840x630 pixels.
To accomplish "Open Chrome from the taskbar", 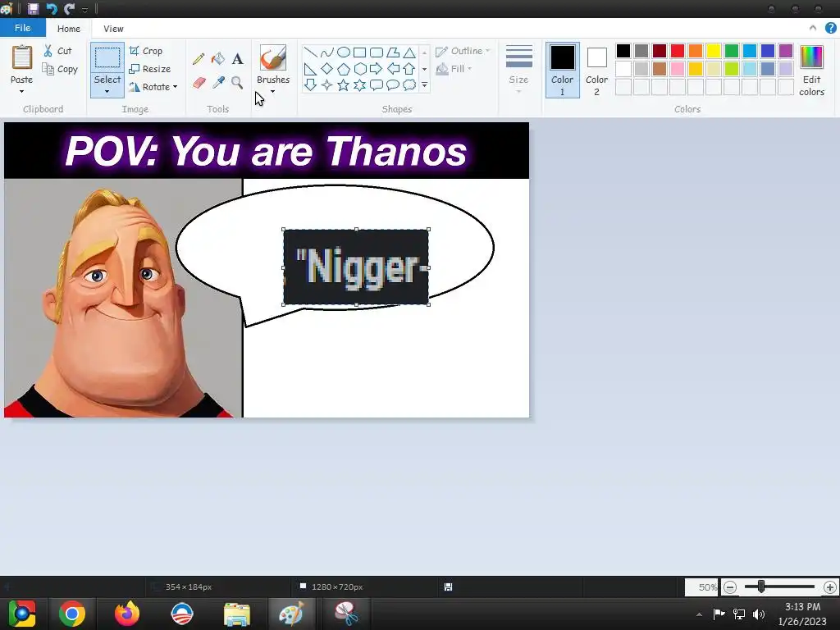I will tap(72, 614).
